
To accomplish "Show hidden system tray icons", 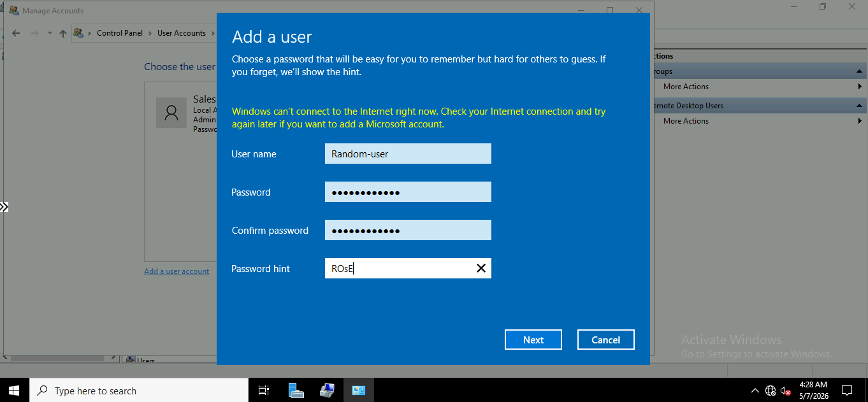I will pyautogui.click(x=755, y=391).
